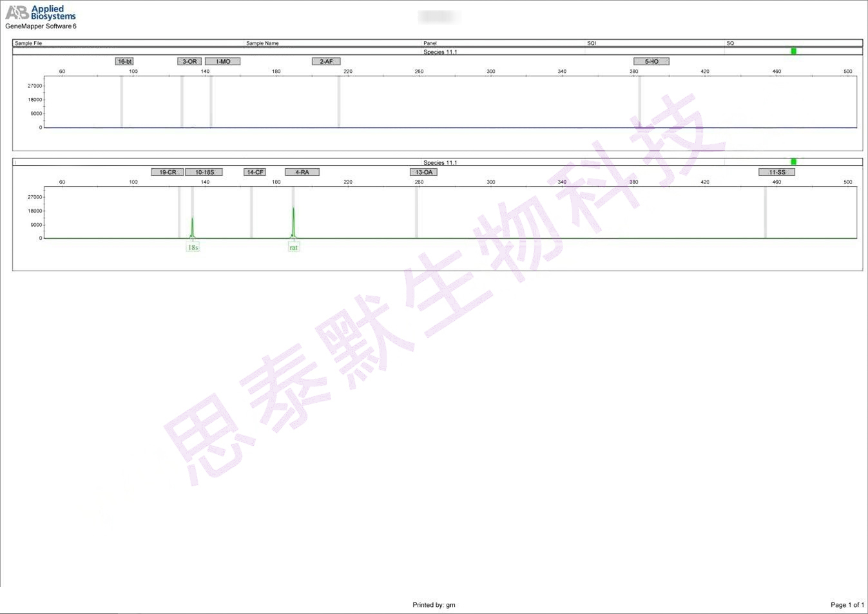Select the 5-IO marker label

click(x=651, y=61)
